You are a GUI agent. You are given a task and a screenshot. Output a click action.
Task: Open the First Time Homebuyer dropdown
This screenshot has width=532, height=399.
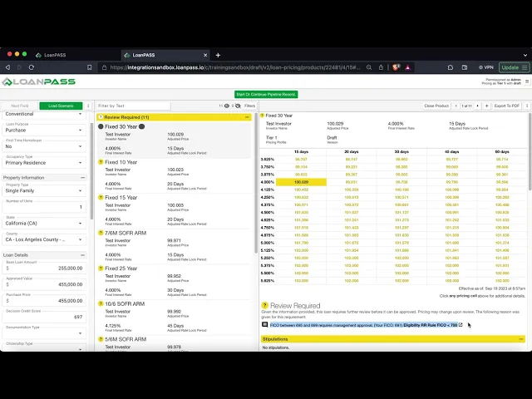pyautogui.click(x=44, y=145)
